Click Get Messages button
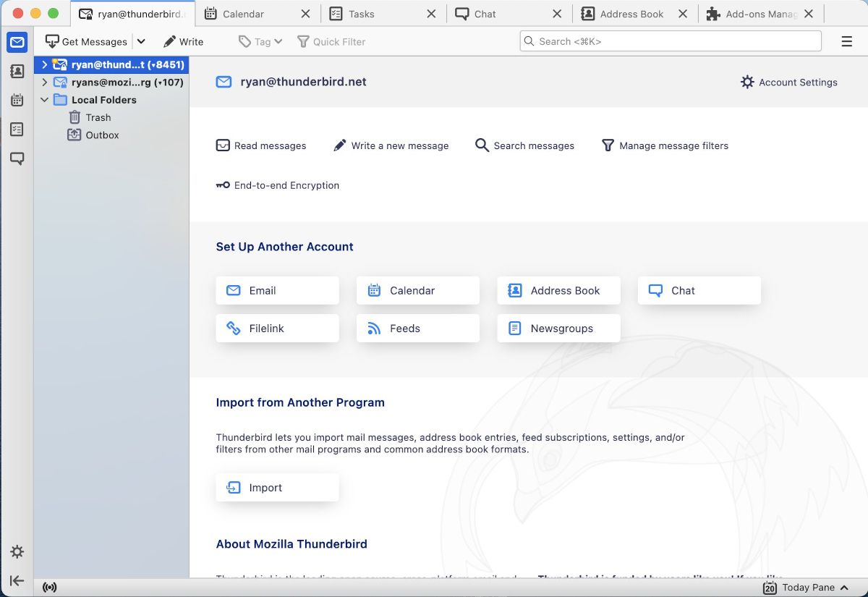868x597 pixels. click(86, 42)
